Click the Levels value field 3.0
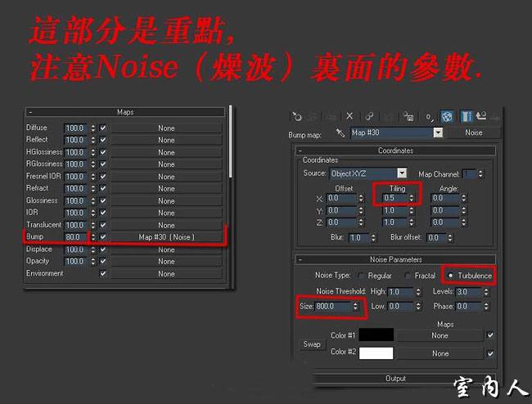This screenshot has height=404, width=532. [470, 292]
